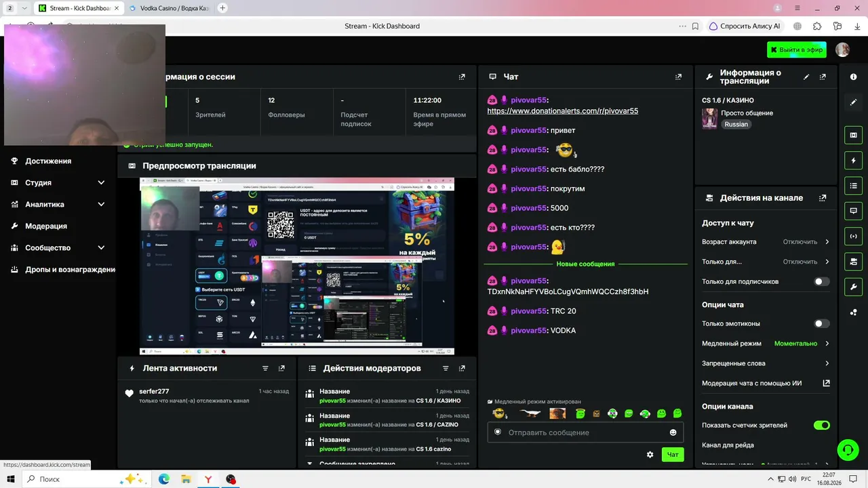The width and height of the screenshot is (868, 488).
Task: Disable the Показать счетчик зрителей switch
Action: 821,426
